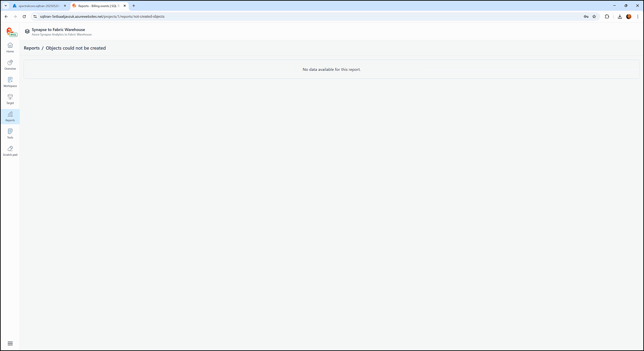Open the Workspace panel

coord(10,82)
